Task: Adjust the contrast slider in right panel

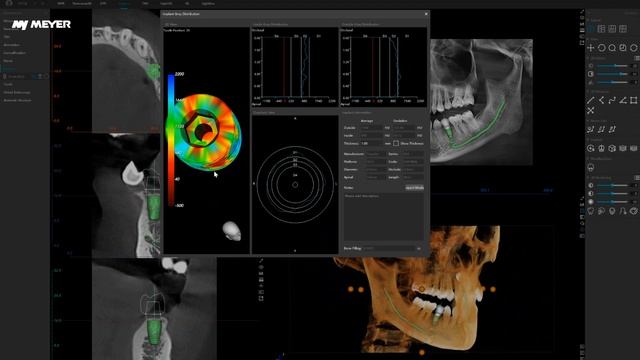Action: click(613, 74)
